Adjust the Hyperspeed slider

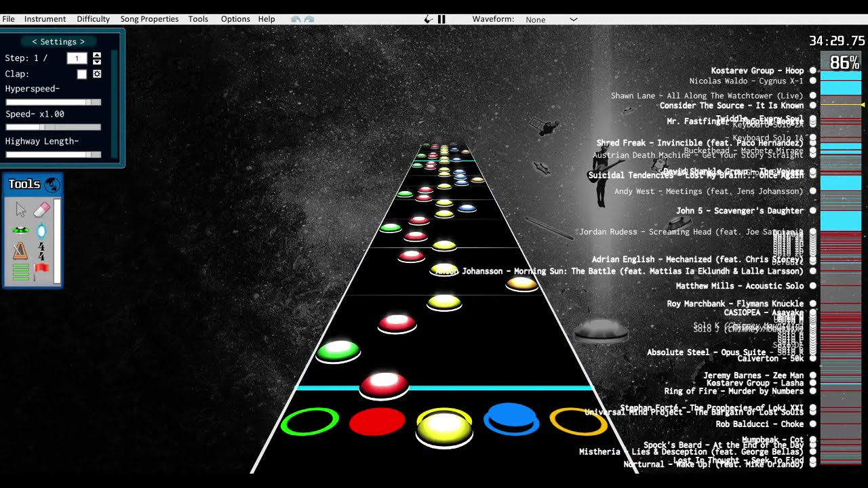click(x=54, y=102)
